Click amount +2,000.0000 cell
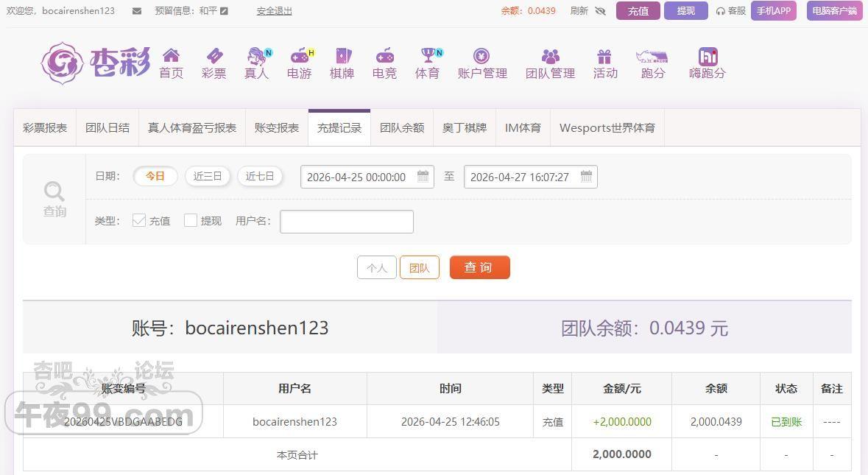Screen dimensions: 868x475 coord(621,422)
